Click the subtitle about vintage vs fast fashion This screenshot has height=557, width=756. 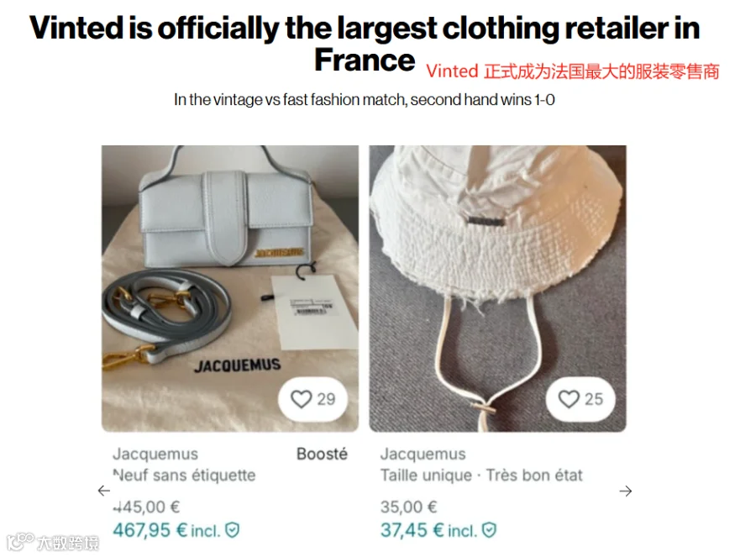click(x=364, y=100)
